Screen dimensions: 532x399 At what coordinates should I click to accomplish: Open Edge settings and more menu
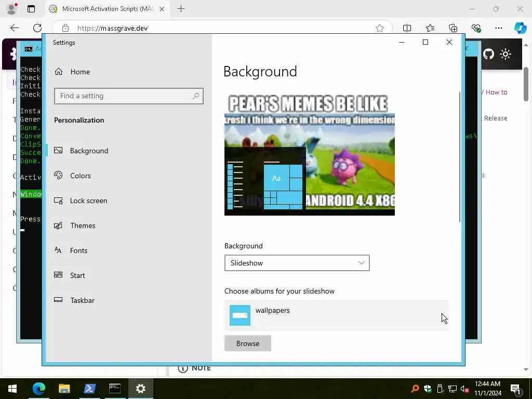pyautogui.click(x=498, y=28)
